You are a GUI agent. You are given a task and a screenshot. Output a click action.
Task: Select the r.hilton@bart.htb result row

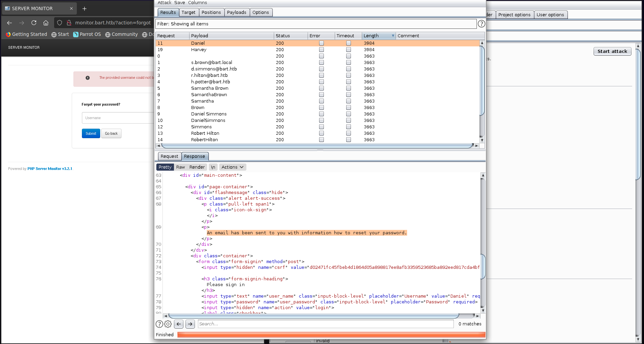click(x=317, y=75)
